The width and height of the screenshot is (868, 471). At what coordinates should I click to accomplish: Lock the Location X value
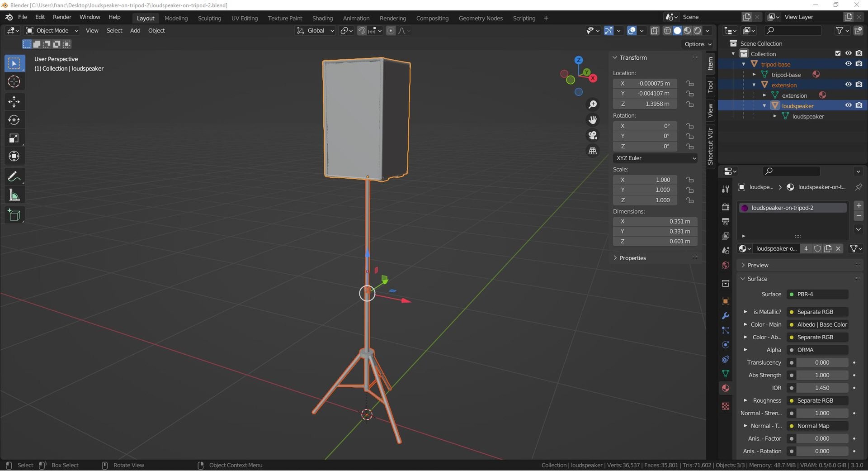(x=690, y=83)
